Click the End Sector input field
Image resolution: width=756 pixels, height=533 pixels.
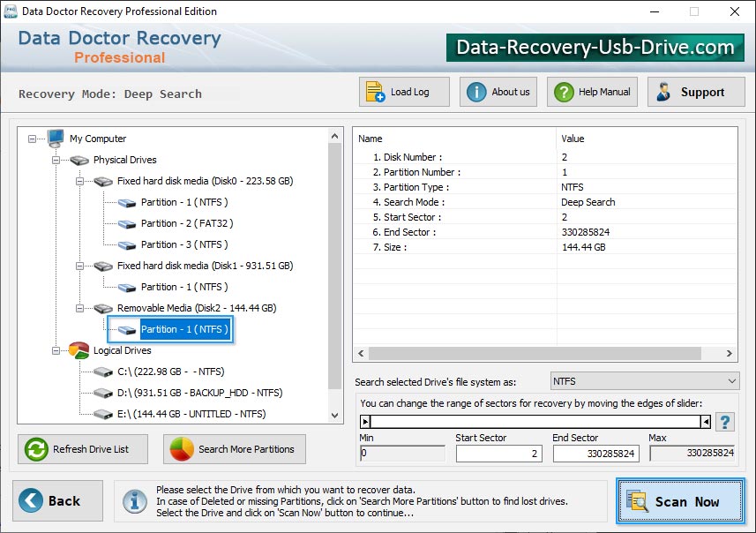(596, 454)
